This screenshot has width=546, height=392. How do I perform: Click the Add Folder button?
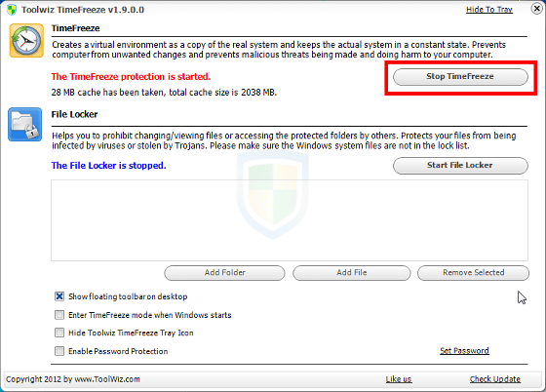point(224,273)
